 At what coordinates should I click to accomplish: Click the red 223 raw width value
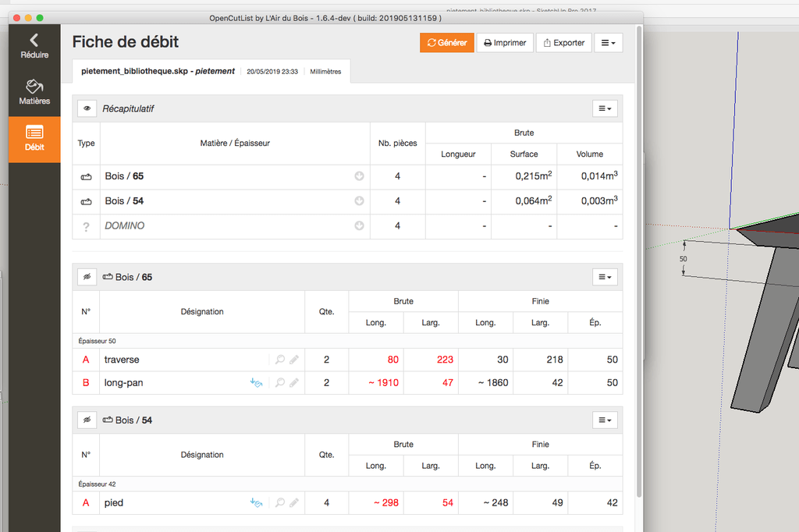[445, 360]
